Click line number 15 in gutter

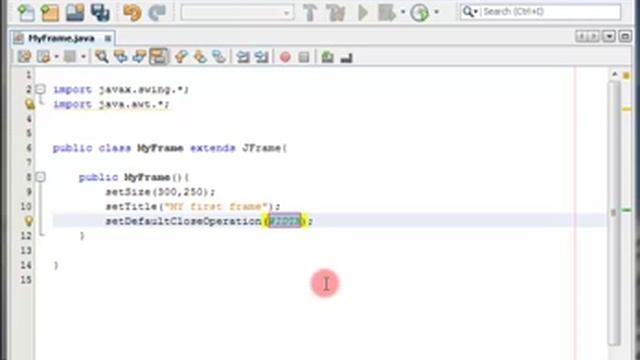click(x=26, y=280)
